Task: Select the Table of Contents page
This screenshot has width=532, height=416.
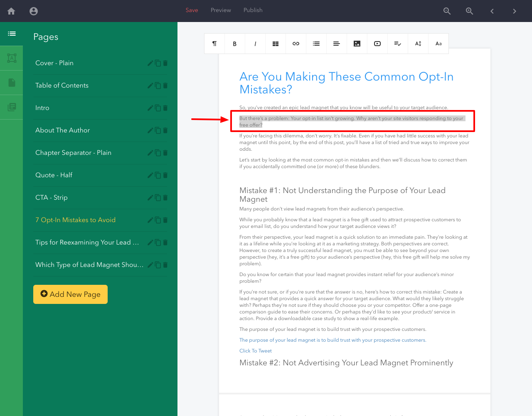Action: [62, 86]
